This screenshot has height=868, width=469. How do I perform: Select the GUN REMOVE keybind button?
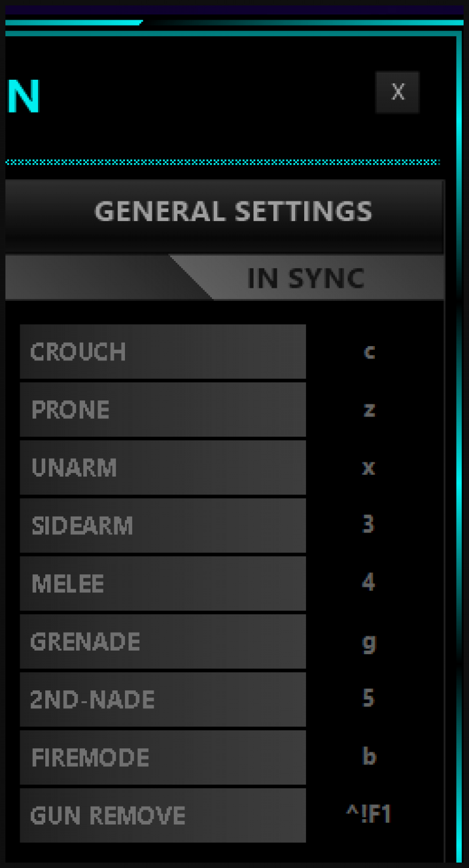pyautogui.click(x=162, y=816)
